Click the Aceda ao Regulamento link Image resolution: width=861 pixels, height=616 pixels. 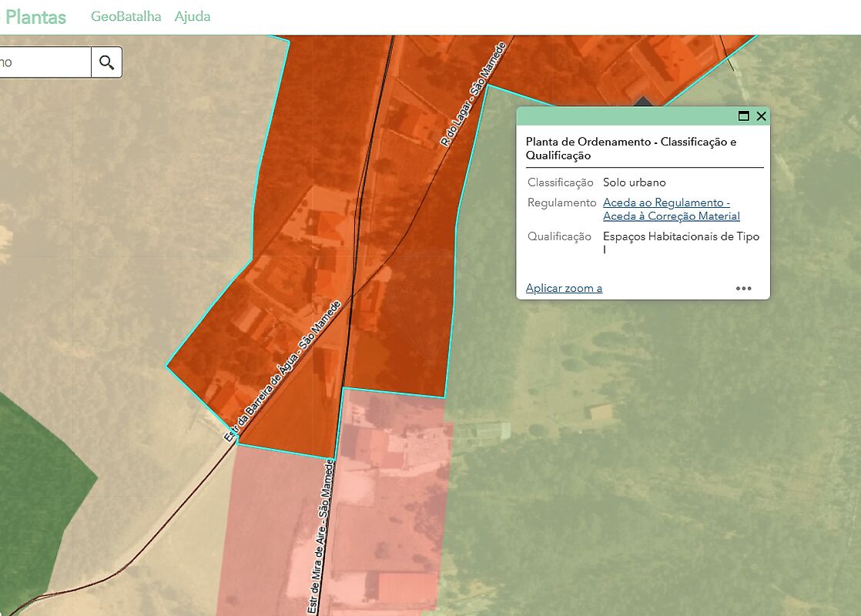tap(665, 203)
